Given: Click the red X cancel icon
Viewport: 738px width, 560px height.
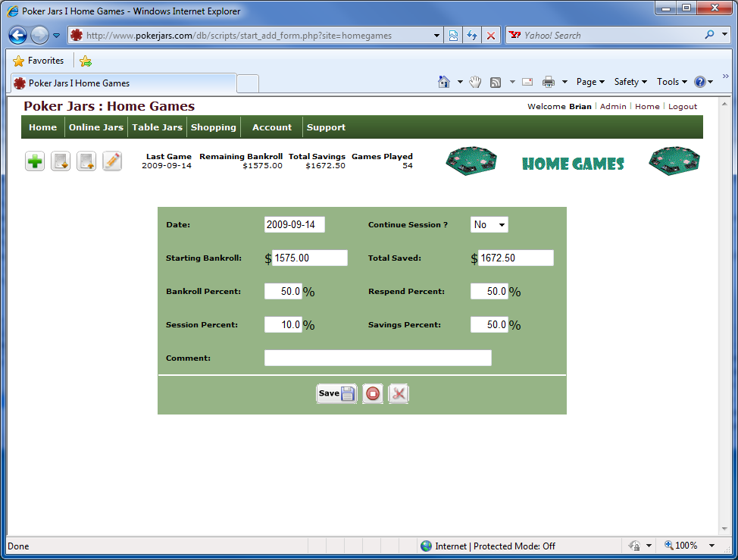Looking at the screenshot, I should [399, 393].
